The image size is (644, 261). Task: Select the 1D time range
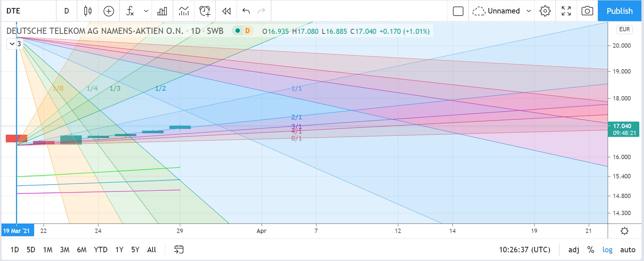[15, 250]
